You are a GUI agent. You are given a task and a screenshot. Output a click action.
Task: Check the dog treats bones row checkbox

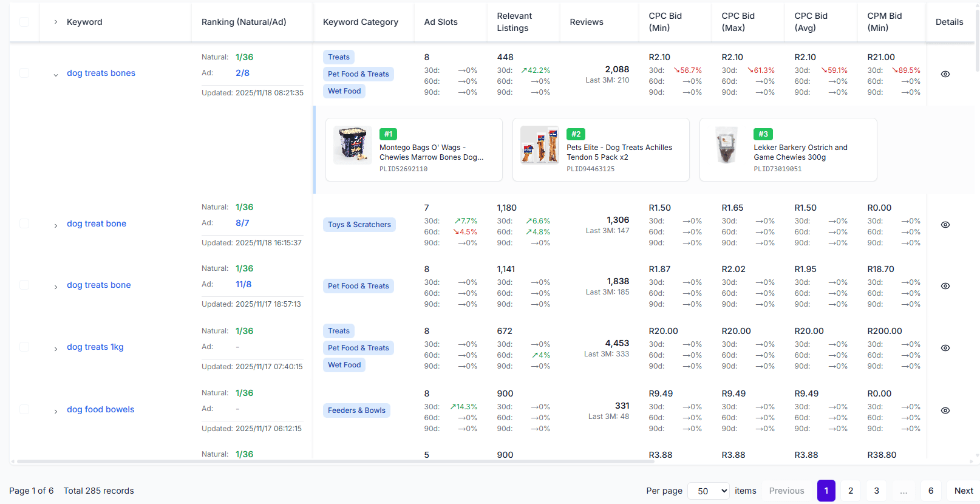(24, 73)
